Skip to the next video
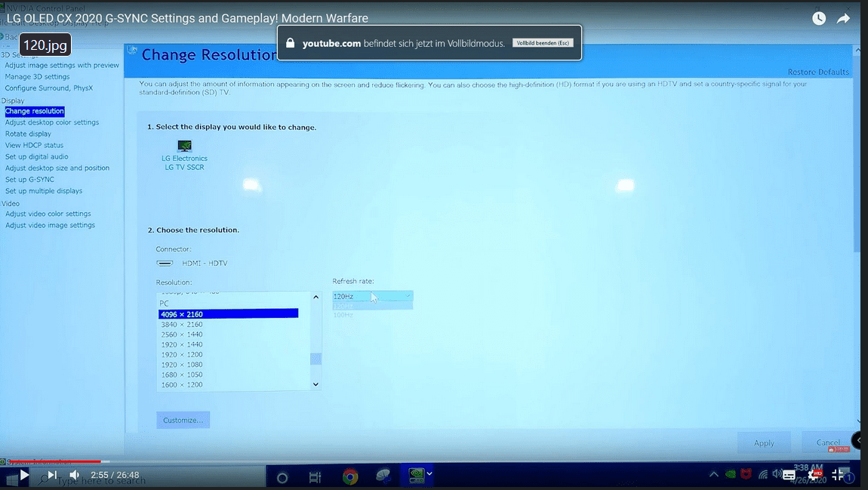 [52, 475]
